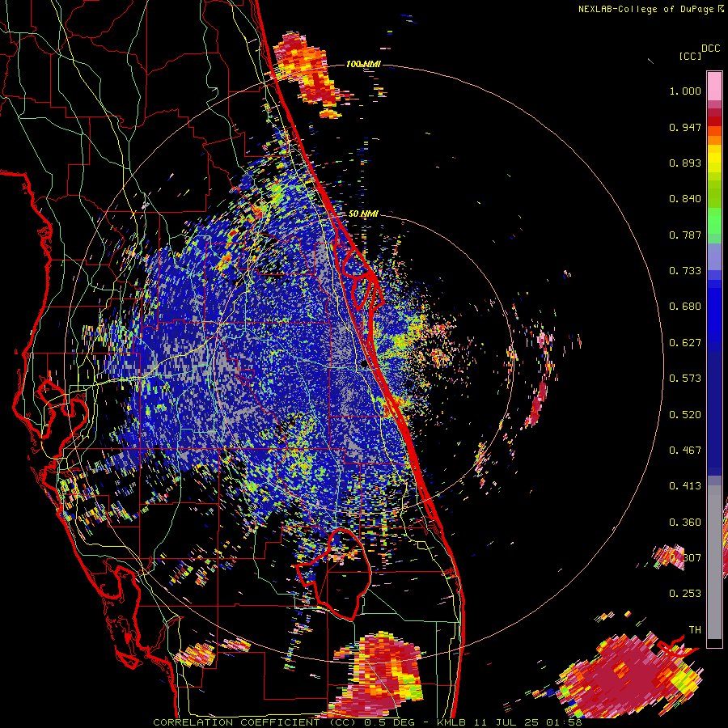Click the 100 NMI range ring label
This screenshot has width=728, height=728.
coord(363,64)
